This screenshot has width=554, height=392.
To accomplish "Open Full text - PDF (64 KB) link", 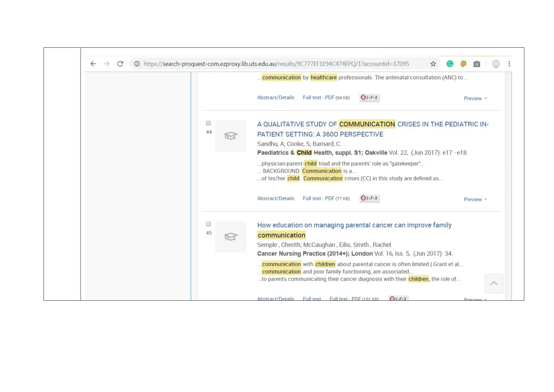I will coord(326,98).
